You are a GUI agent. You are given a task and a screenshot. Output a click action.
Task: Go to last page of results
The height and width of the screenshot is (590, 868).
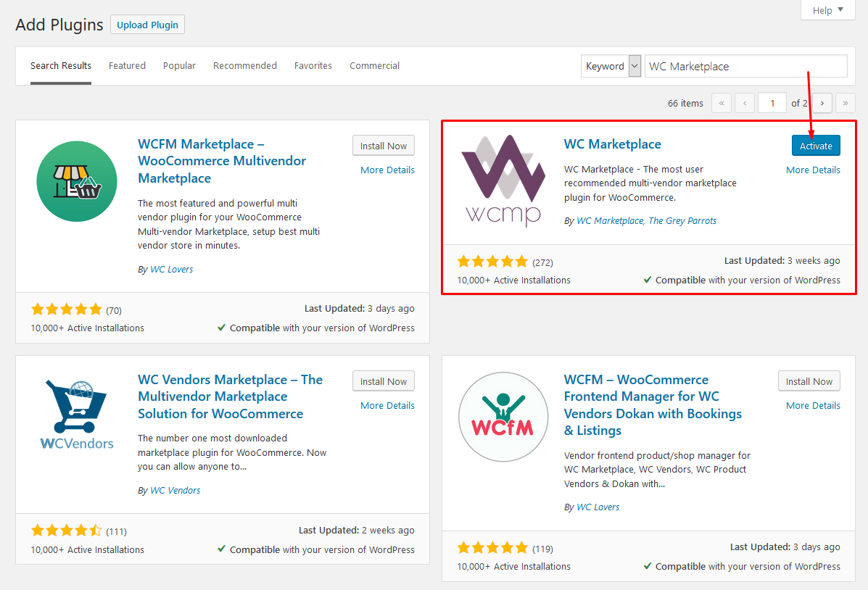846,103
